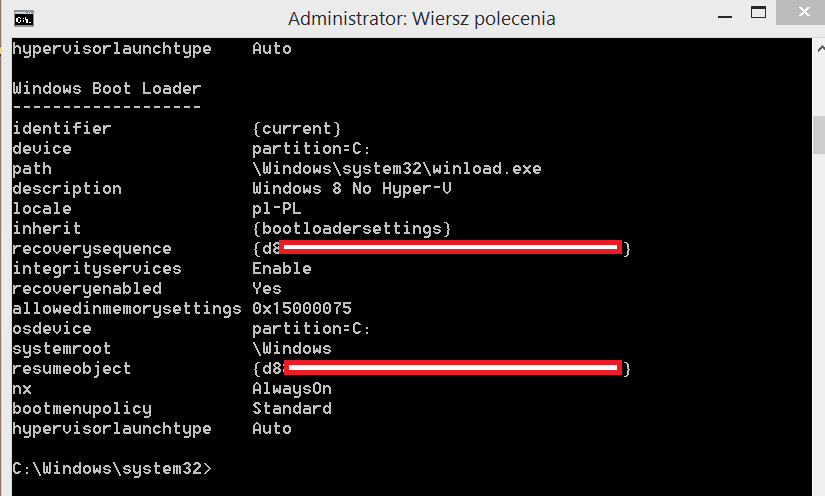This screenshot has width=825, height=496.
Task: Minimize the Wiersz polecenia window
Action: coord(724,16)
